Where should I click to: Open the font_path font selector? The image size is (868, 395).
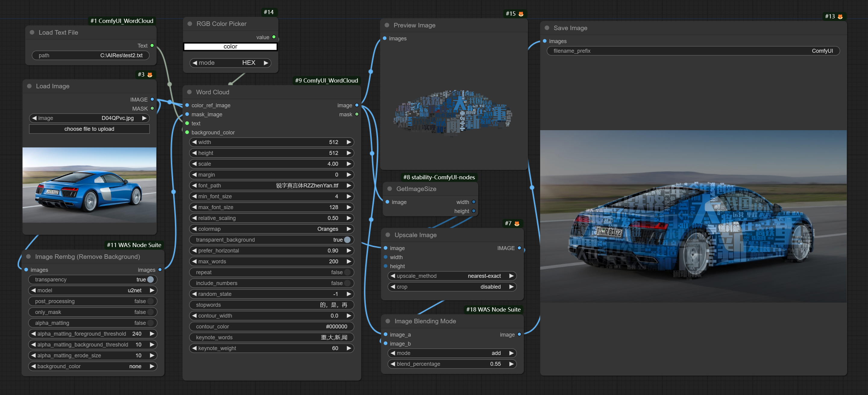272,185
